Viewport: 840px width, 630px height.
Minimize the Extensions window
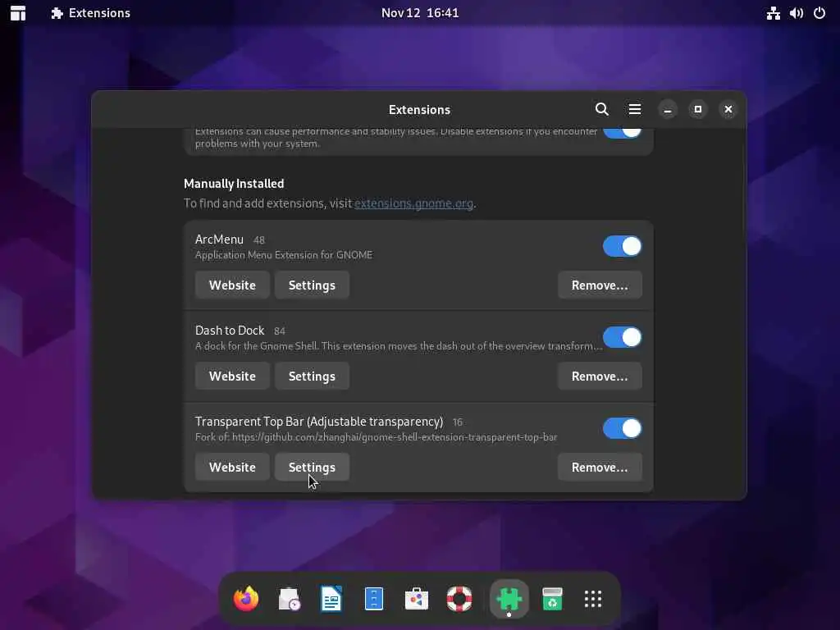coord(668,109)
